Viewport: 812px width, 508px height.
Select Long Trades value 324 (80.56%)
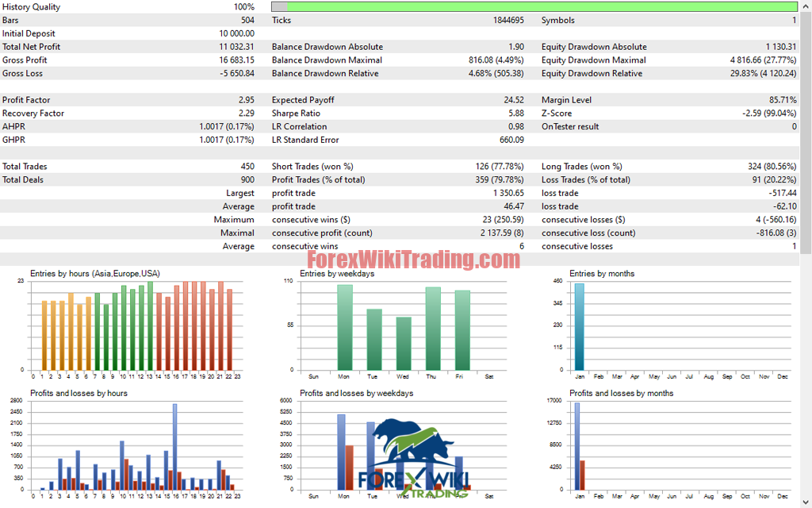point(772,167)
